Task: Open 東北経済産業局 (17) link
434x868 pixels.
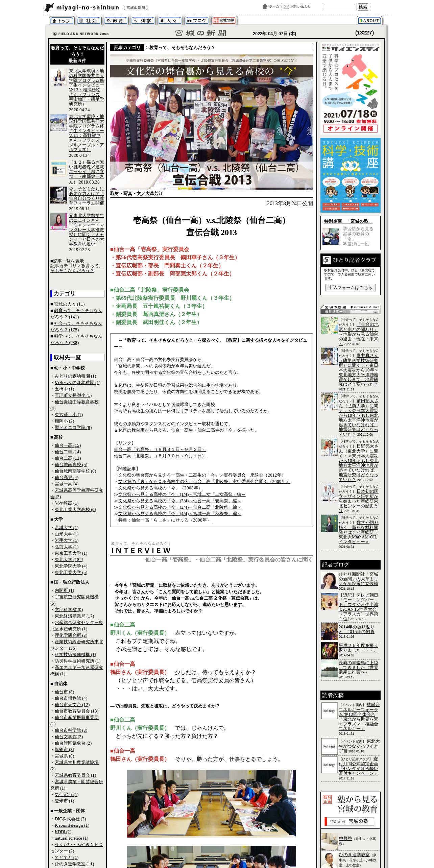Action: 74,616
